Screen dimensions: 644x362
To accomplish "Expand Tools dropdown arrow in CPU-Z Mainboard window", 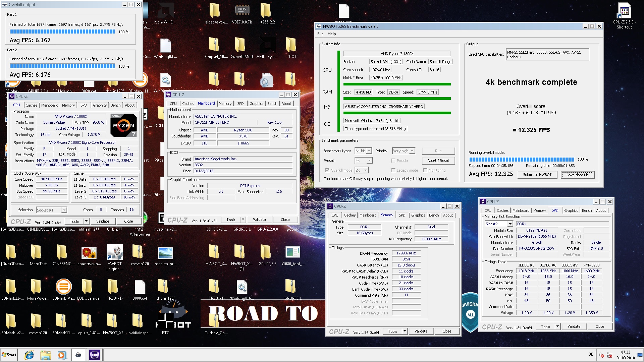I will click(243, 220).
